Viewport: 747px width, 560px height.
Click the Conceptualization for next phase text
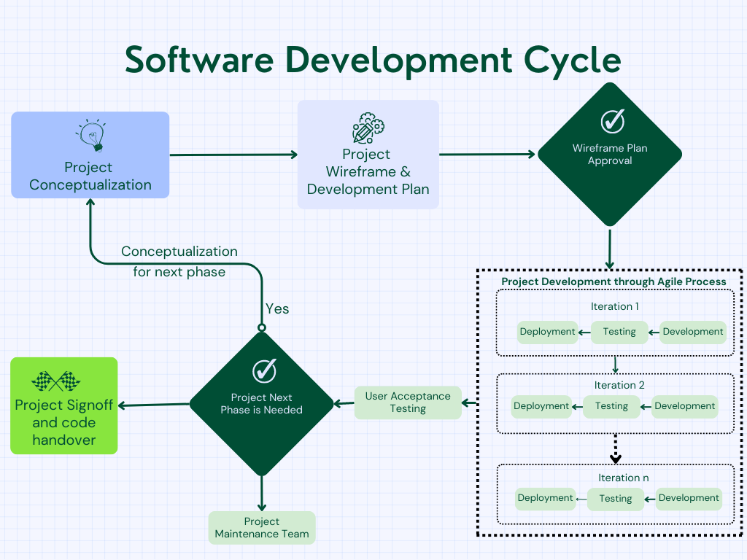(179, 262)
